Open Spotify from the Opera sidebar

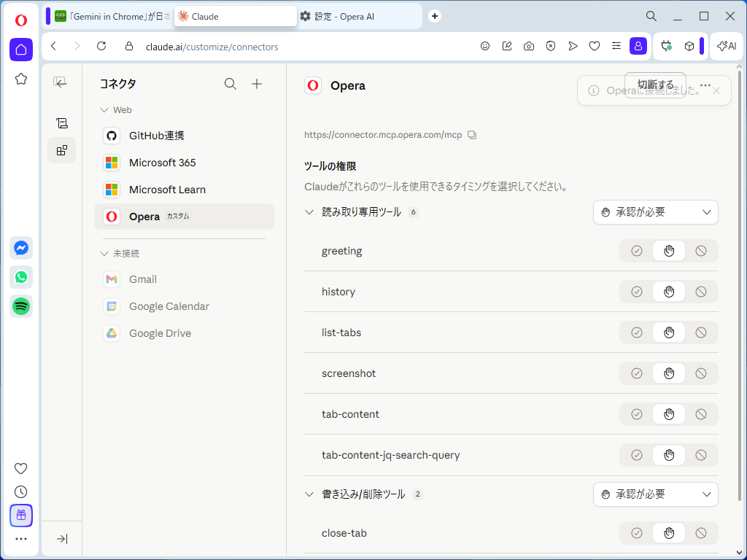(20, 306)
